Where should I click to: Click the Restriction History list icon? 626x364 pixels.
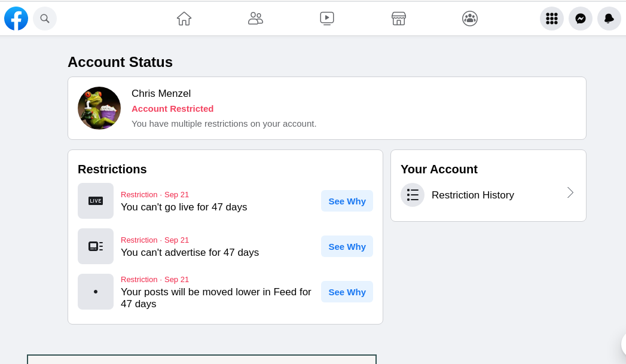413,195
